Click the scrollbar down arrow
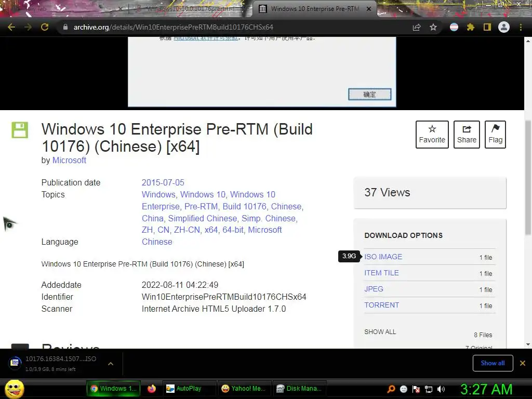 click(x=528, y=344)
